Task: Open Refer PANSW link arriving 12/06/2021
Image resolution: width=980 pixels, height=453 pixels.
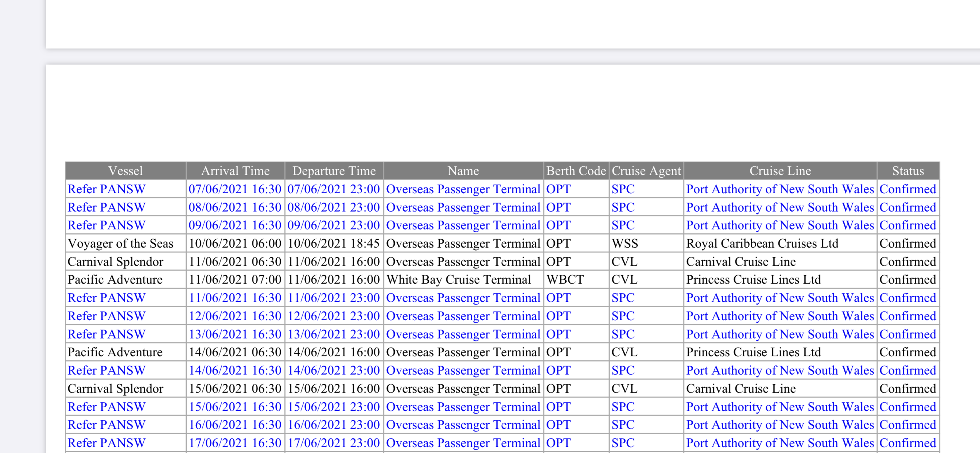Action: 106,316
